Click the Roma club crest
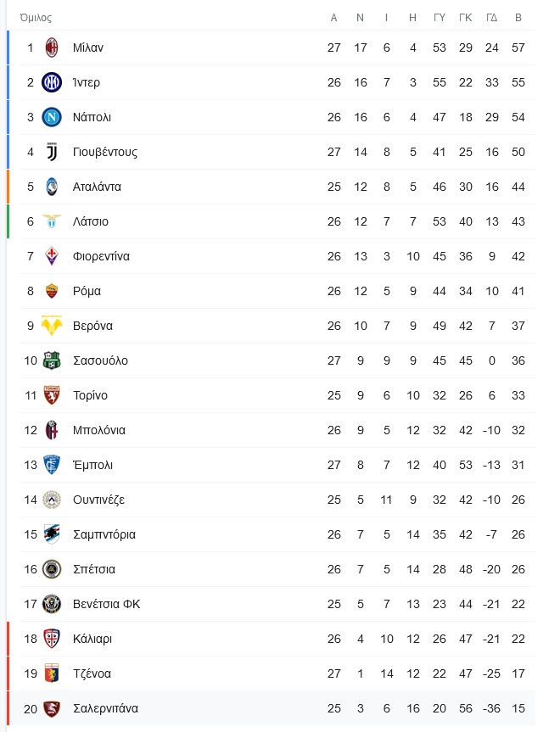 coord(52,291)
